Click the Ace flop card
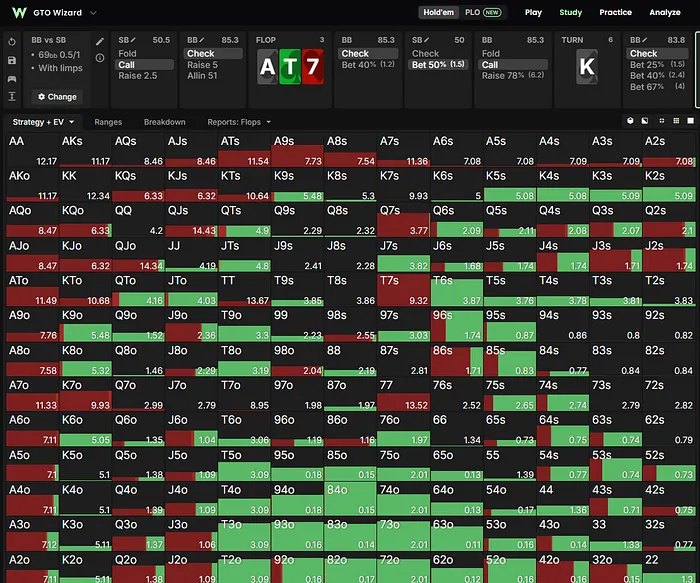Screen dimensions: 700x583 [267, 67]
